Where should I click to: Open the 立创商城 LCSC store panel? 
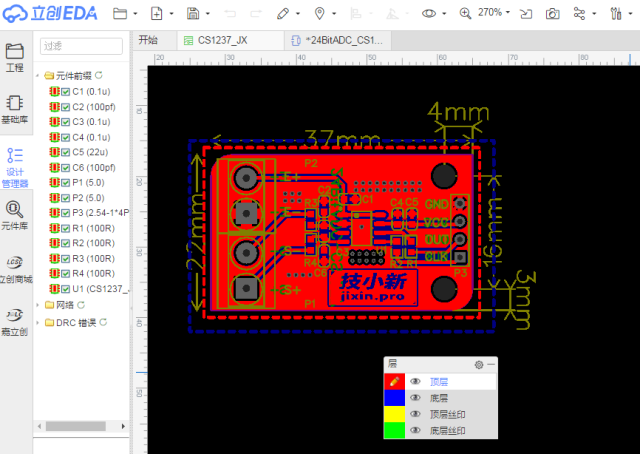point(15,269)
